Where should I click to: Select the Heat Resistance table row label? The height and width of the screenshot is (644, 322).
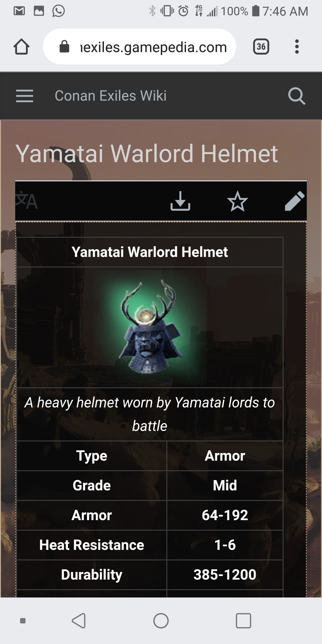point(91,545)
